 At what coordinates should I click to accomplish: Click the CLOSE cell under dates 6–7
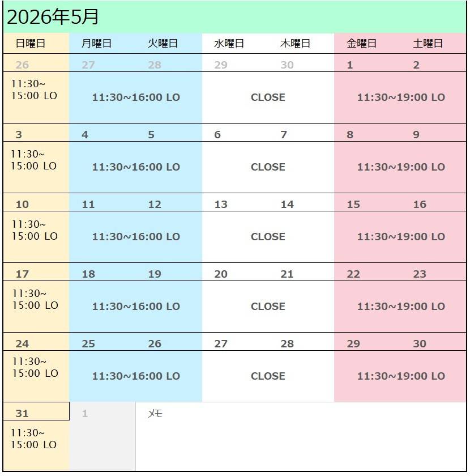click(x=268, y=167)
